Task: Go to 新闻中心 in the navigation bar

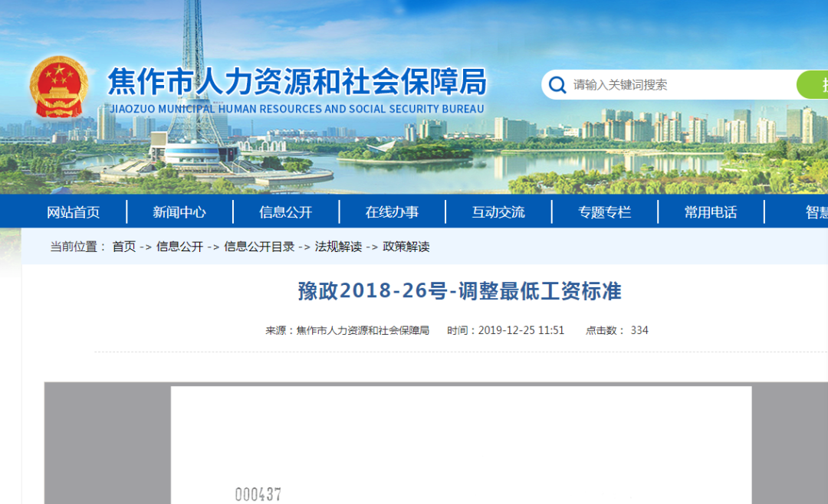Action: point(179,212)
